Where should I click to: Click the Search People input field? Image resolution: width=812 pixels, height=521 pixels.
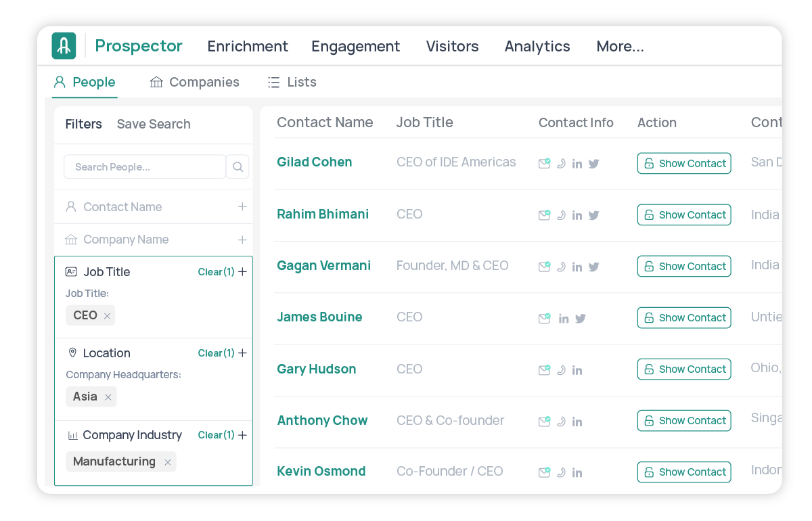pyautogui.click(x=144, y=166)
